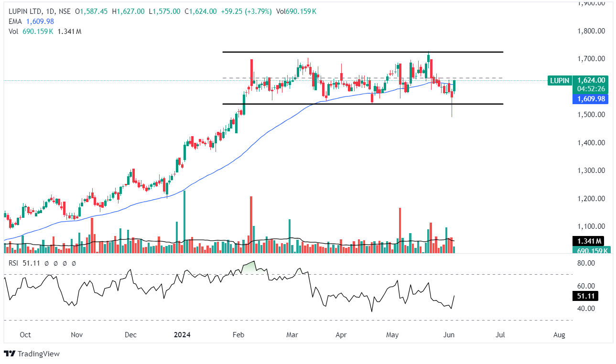Screen dimensions: 616x364
Task: Click the 51.11 RSI value axis label
Action: [585, 297]
